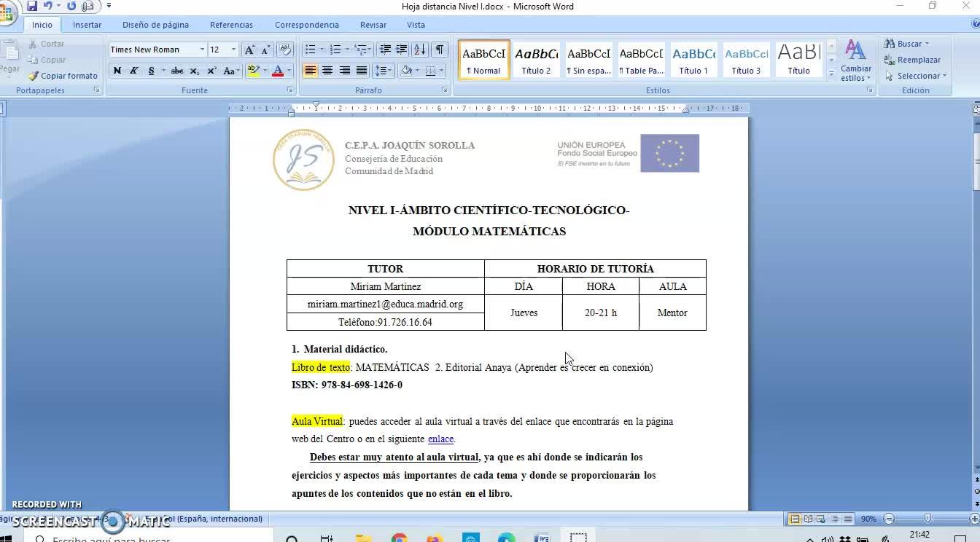Open the Fuente dialog launcher

289,90
